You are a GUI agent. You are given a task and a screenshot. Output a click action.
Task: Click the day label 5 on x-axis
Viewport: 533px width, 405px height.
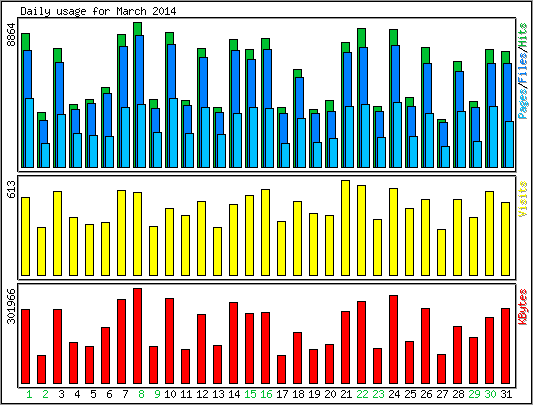coord(93,394)
